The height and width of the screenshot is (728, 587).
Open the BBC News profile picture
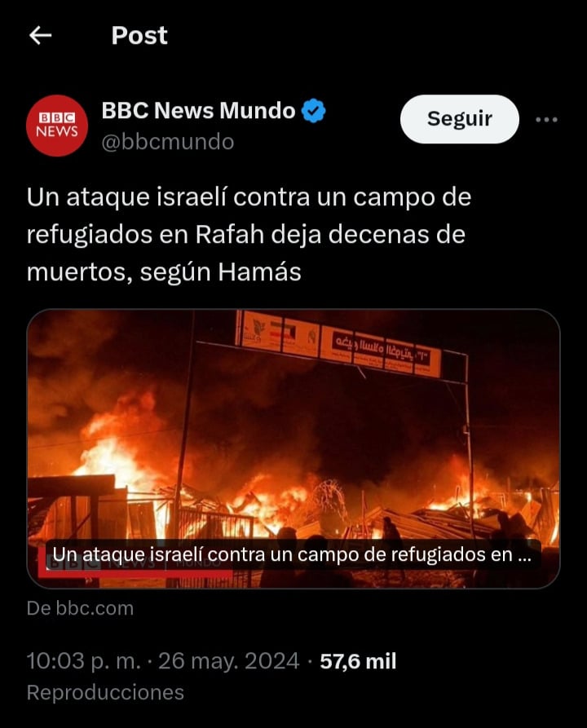coord(57,126)
